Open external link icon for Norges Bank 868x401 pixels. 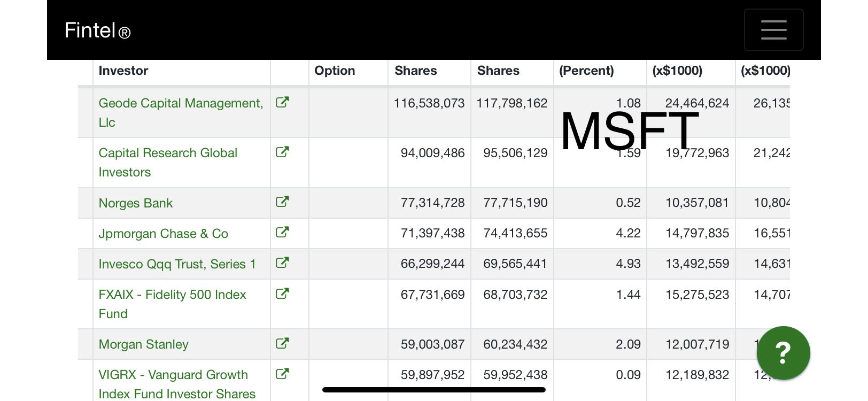(282, 202)
